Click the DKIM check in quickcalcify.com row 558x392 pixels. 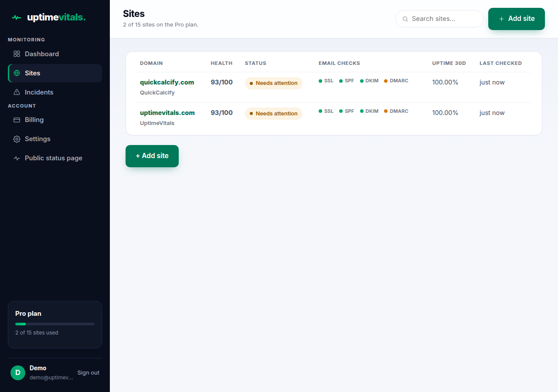(x=369, y=81)
